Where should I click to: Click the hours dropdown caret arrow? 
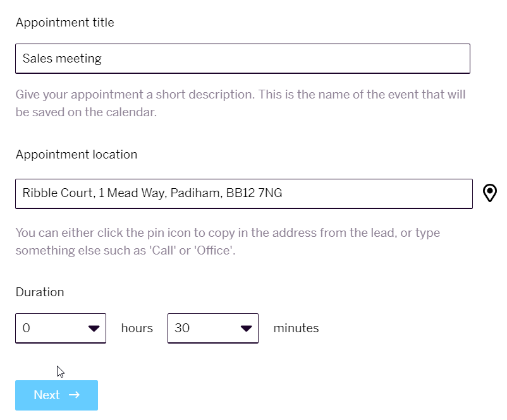click(x=94, y=328)
